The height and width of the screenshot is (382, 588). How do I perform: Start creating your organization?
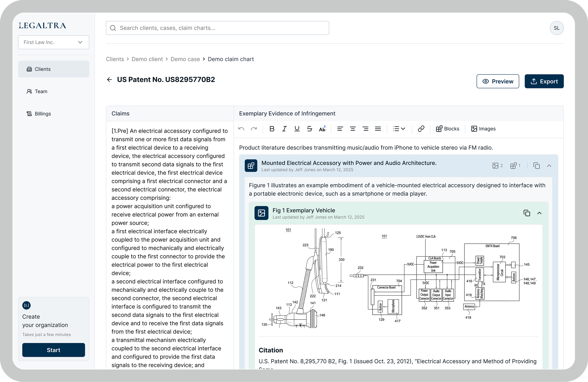(54, 350)
